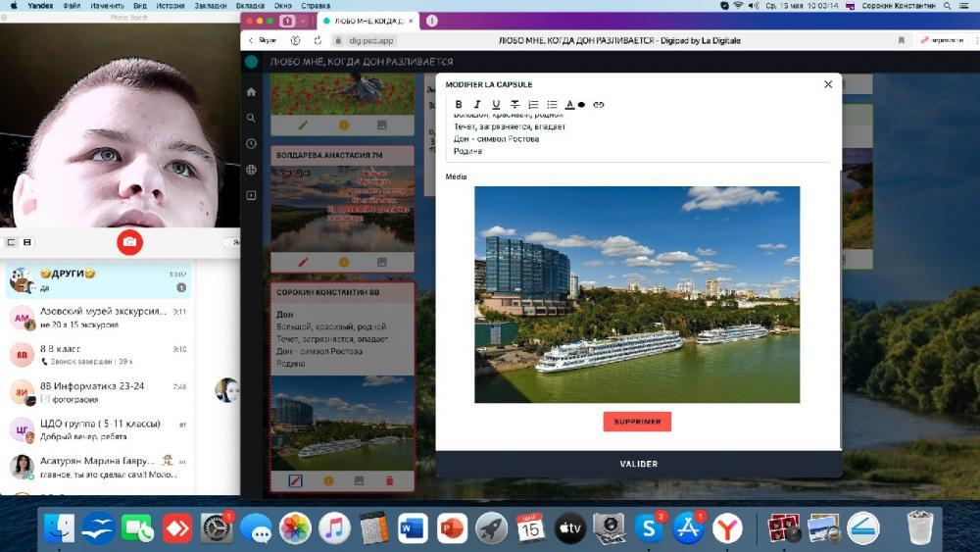Viewport: 980px width, 552px height.
Task: Open the ДРУГИ chat in Skype
Action: pos(98,279)
